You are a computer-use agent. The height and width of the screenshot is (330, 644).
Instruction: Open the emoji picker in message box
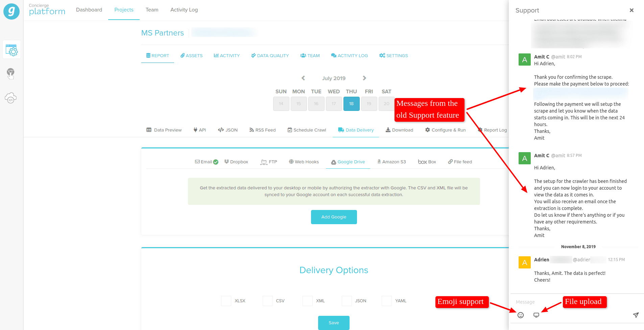521,315
